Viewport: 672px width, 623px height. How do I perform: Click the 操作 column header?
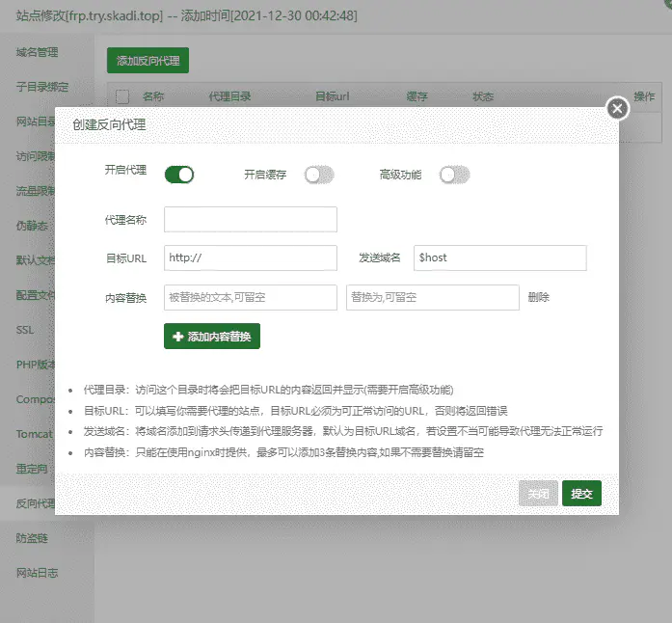point(644,96)
